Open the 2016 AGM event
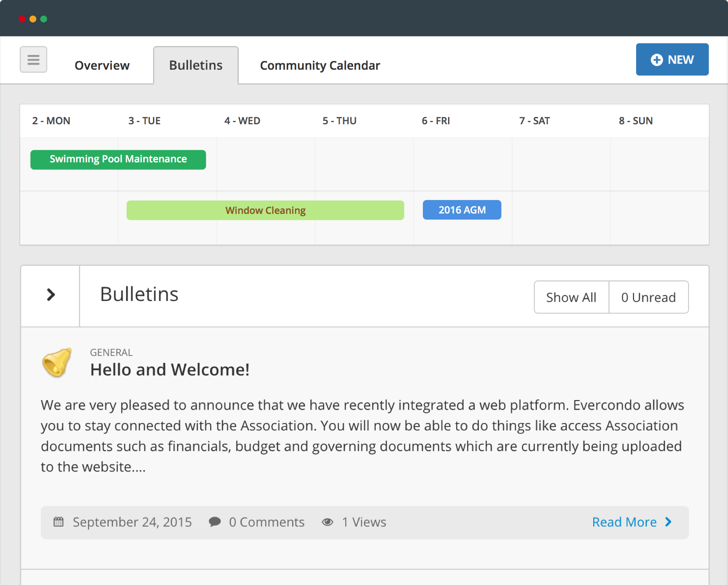This screenshot has height=585, width=728. pyautogui.click(x=462, y=210)
